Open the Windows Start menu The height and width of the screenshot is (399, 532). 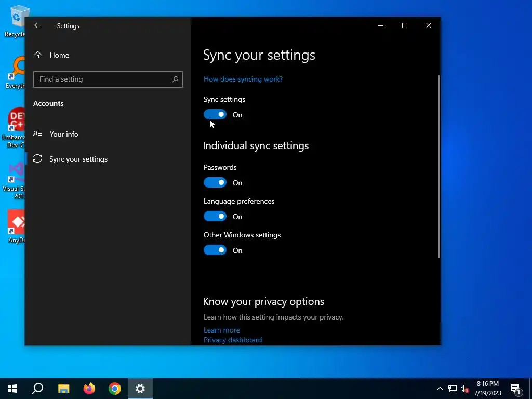[12, 389]
